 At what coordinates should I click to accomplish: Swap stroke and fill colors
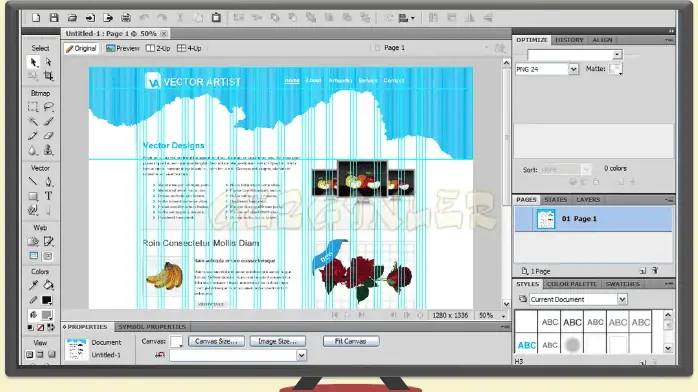(x=51, y=327)
